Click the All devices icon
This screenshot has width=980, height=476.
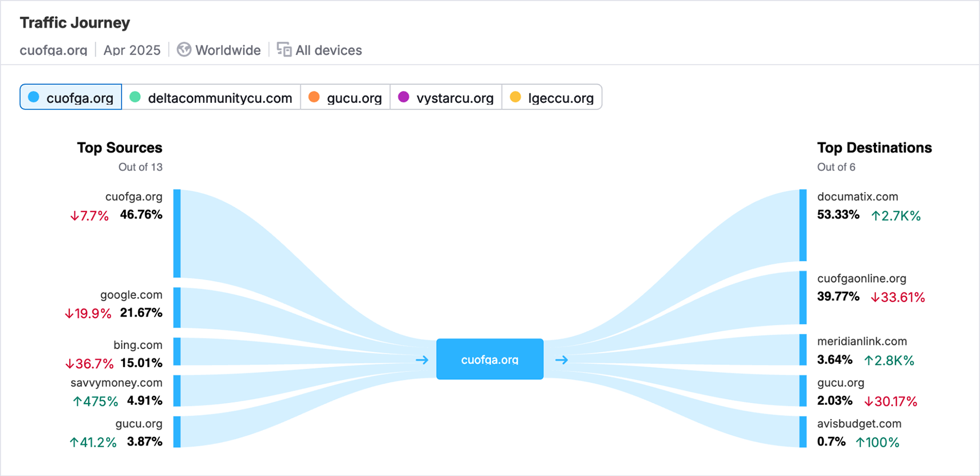[284, 50]
